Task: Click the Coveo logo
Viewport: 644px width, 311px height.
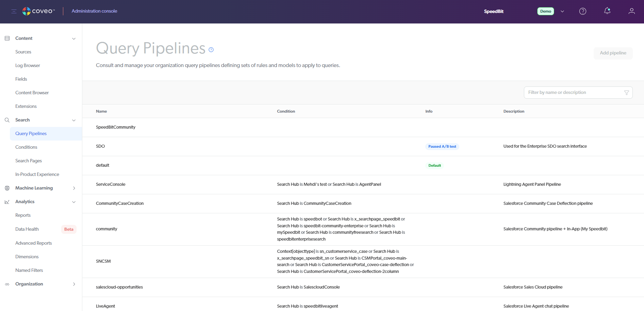Action: click(x=38, y=11)
